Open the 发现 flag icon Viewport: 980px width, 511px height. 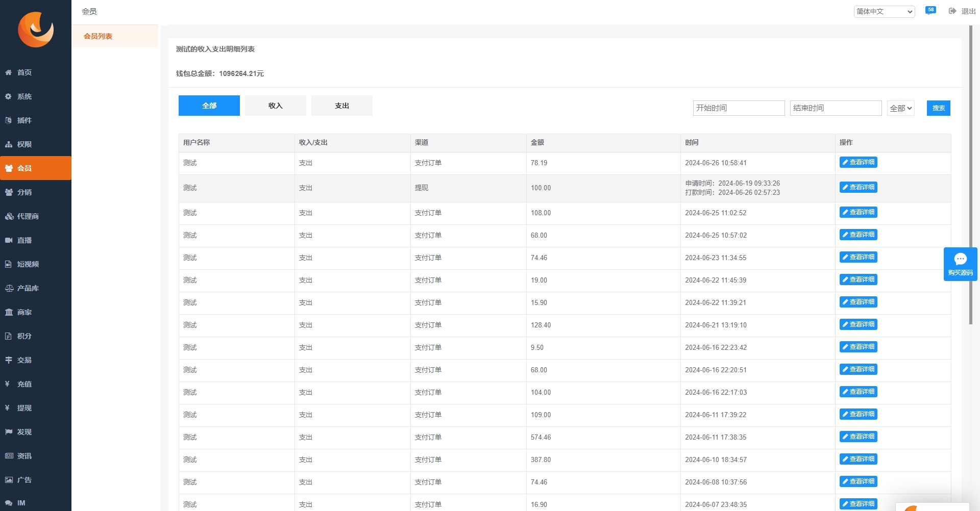(x=9, y=432)
